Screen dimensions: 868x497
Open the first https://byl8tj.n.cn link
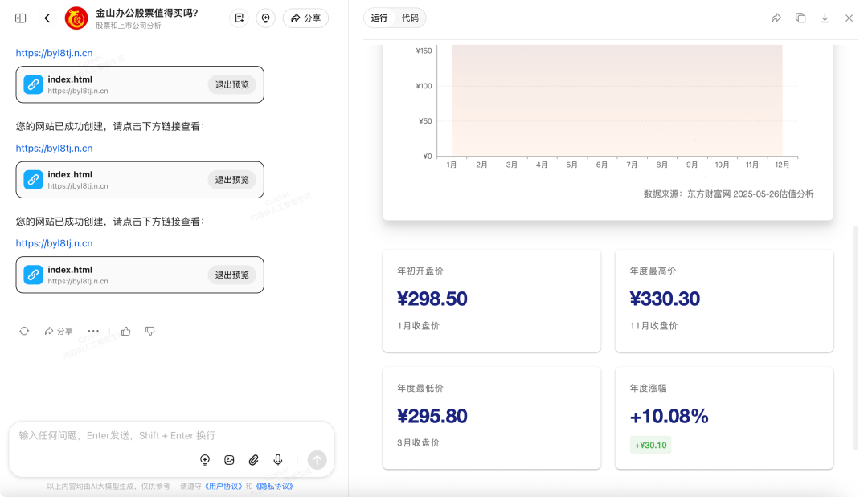55,53
